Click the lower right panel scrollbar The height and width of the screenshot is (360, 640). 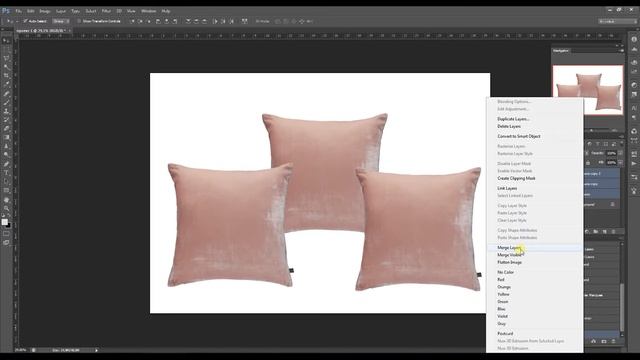click(x=622, y=307)
